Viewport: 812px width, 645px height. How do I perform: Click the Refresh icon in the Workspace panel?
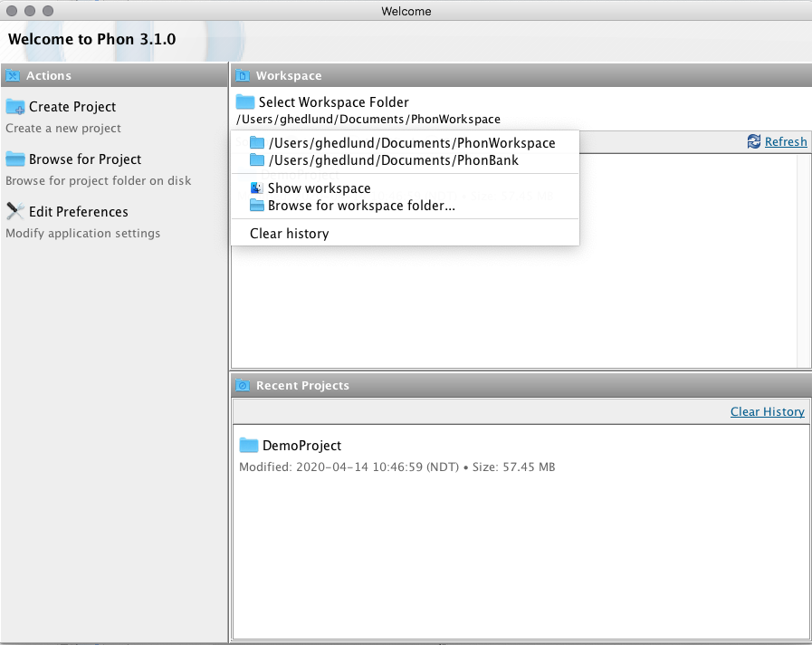click(753, 141)
